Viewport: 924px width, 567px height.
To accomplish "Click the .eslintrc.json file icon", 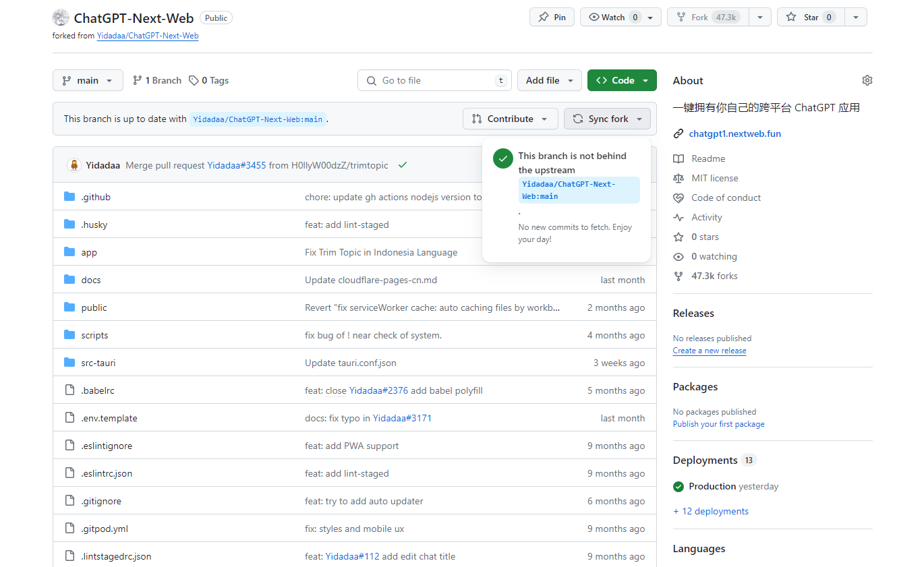I will 69,473.
